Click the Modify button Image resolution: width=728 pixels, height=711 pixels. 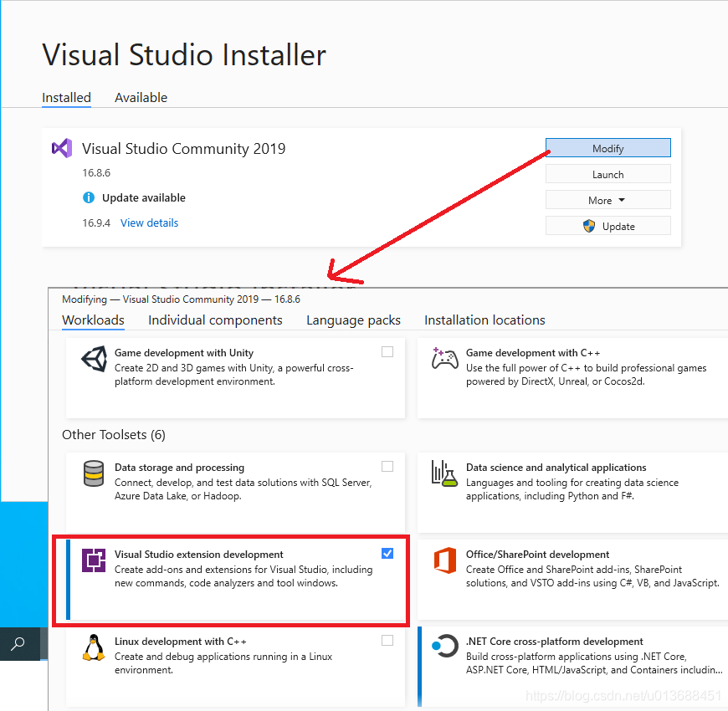coord(608,148)
